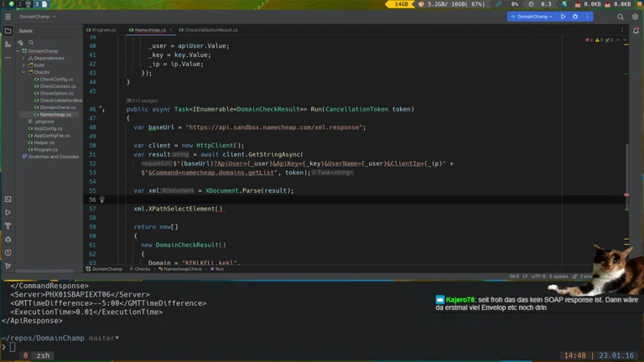Click the LF line separator status entry
The image size is (644, 362).
(x=525, y=277)
